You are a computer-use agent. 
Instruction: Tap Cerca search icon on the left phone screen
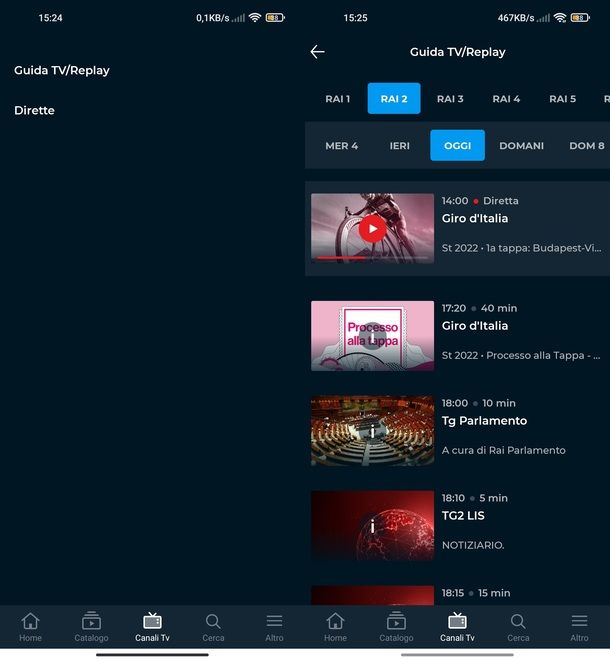pos(213,627)
